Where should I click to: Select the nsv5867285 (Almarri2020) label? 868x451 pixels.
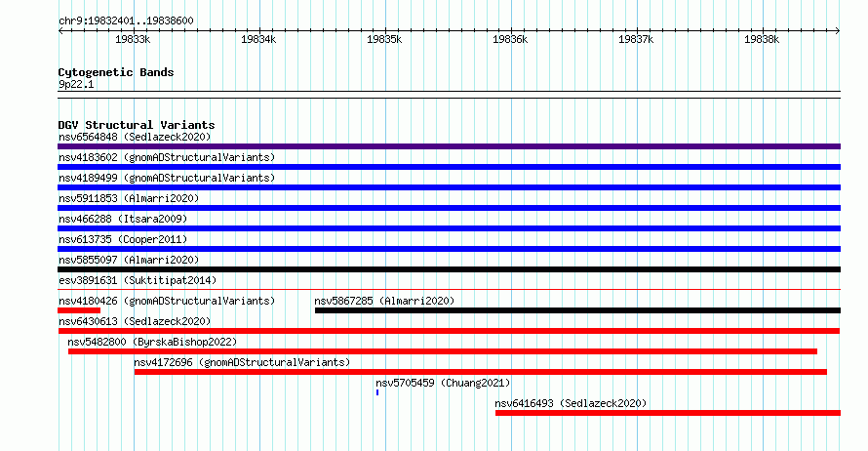tap(384, 301)
